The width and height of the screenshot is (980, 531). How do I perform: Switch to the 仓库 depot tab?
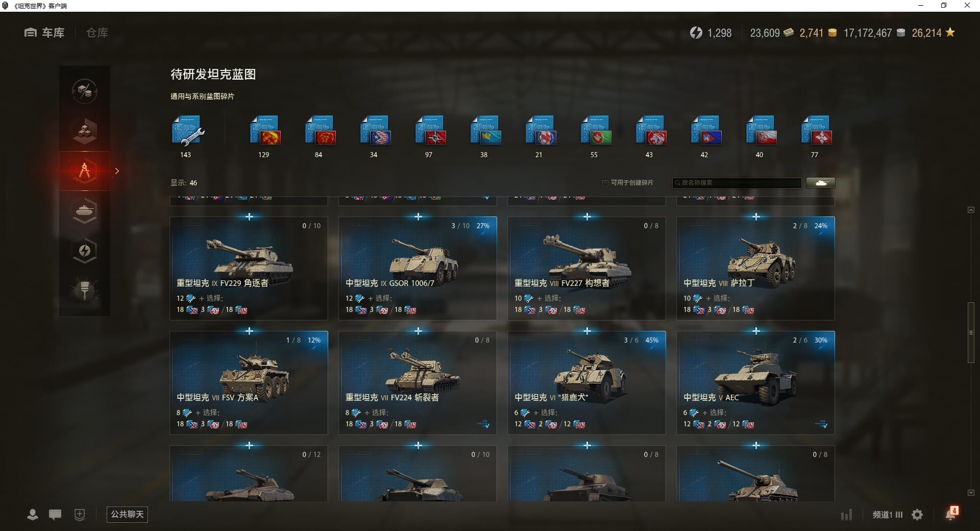(x=97, y=33)
